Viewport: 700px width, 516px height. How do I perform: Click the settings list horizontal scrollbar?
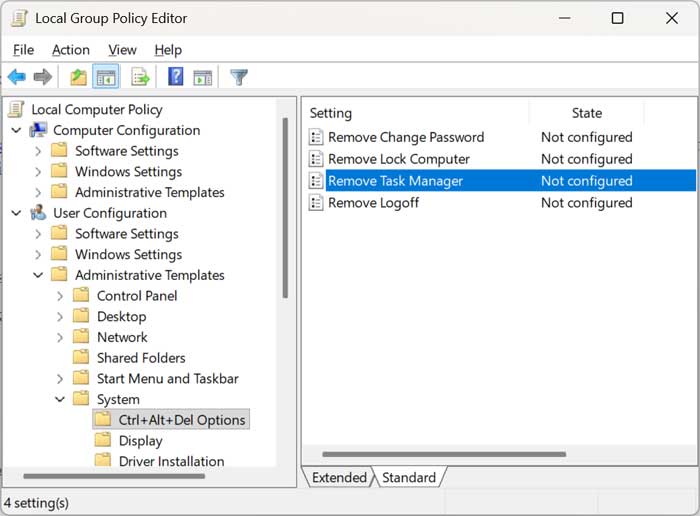pyautogui.click(x=444, y=454)
